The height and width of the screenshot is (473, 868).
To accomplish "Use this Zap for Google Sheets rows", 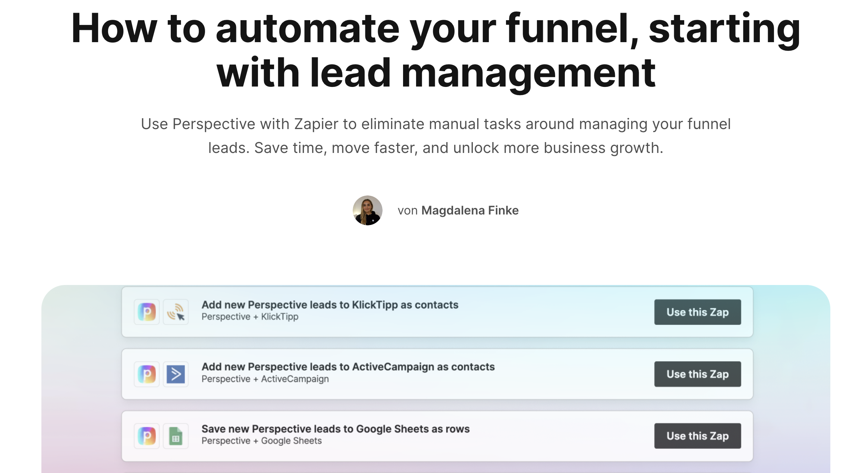I will [x=697, y=436].
